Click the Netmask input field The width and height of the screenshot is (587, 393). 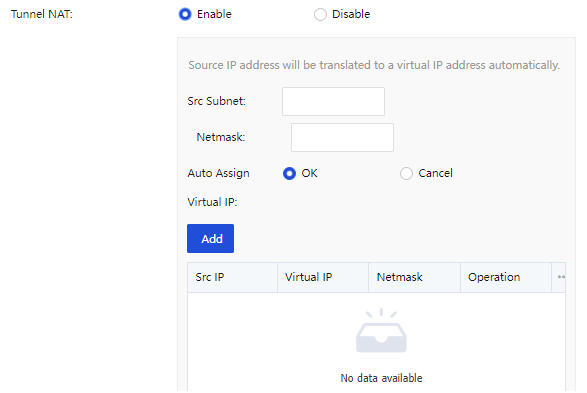pos(342,137)
